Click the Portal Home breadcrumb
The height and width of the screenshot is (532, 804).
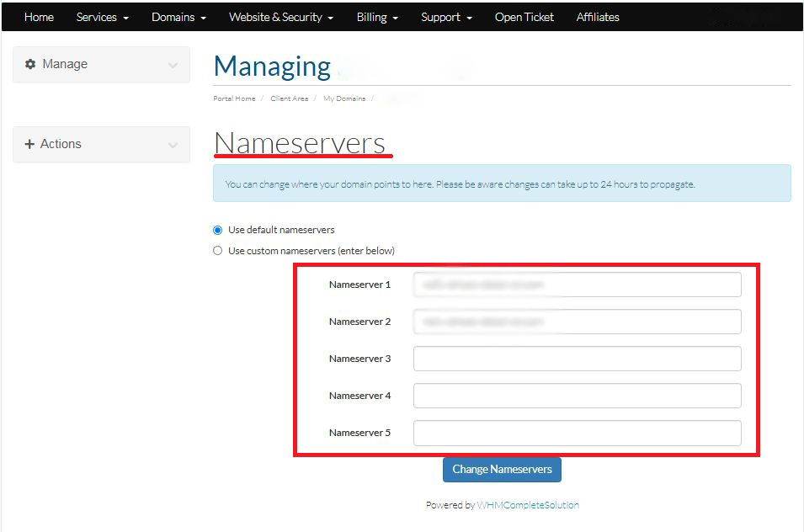pos(234,98)
